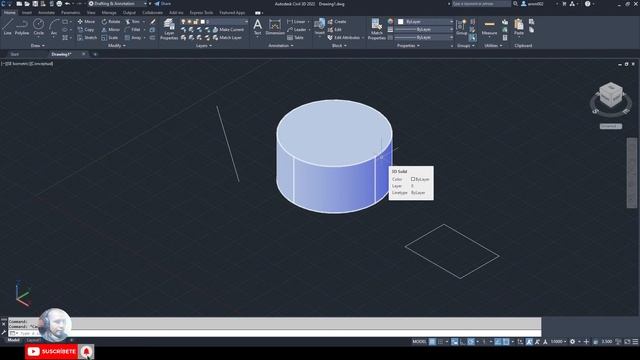This screenshot has height=360, width=640.
Task: Open the Measure utility
Action: (489, 27)
